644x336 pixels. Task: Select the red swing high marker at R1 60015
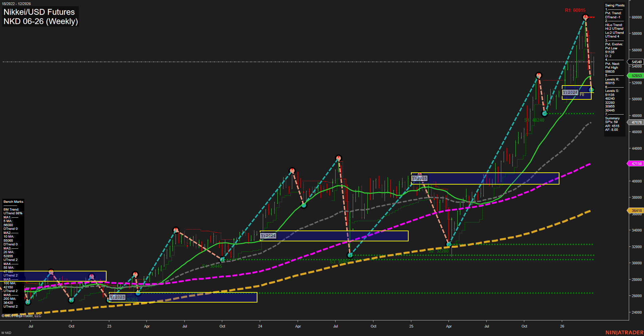pyautogui.click(x=585, y=17)
